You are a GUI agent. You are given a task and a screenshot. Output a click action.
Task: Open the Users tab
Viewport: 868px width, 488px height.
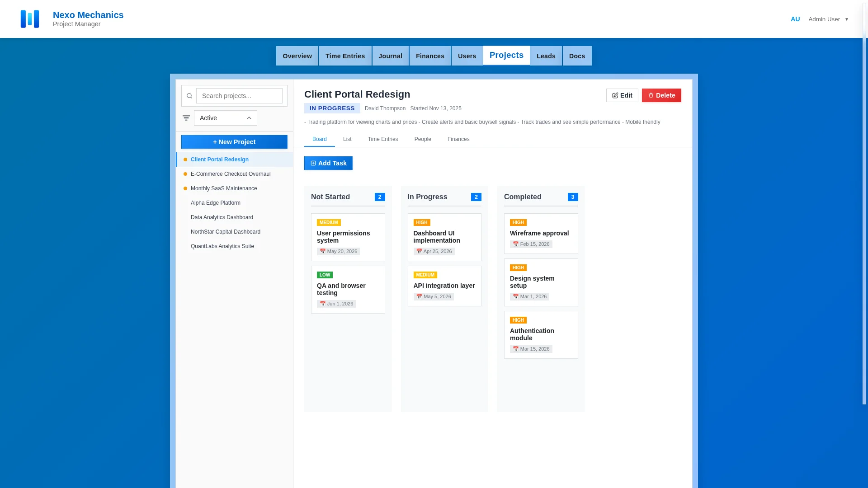467,56
